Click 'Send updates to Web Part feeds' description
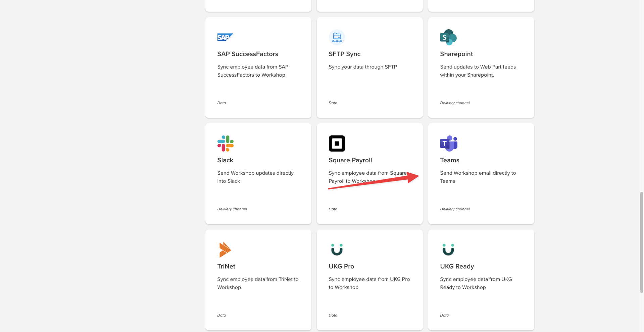 tap(478, 71)
